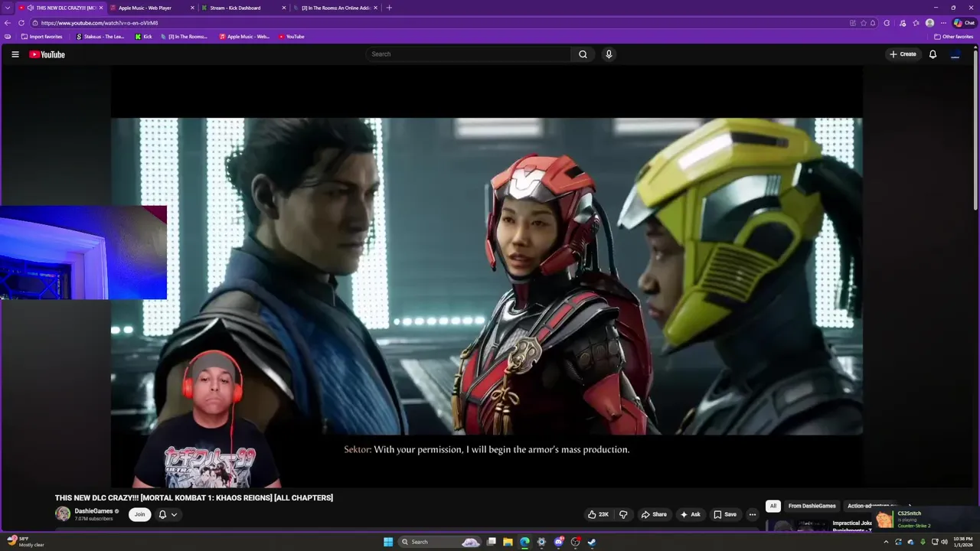
Task: Join the DashieGames channel membership
Action: tap(139, 514)
